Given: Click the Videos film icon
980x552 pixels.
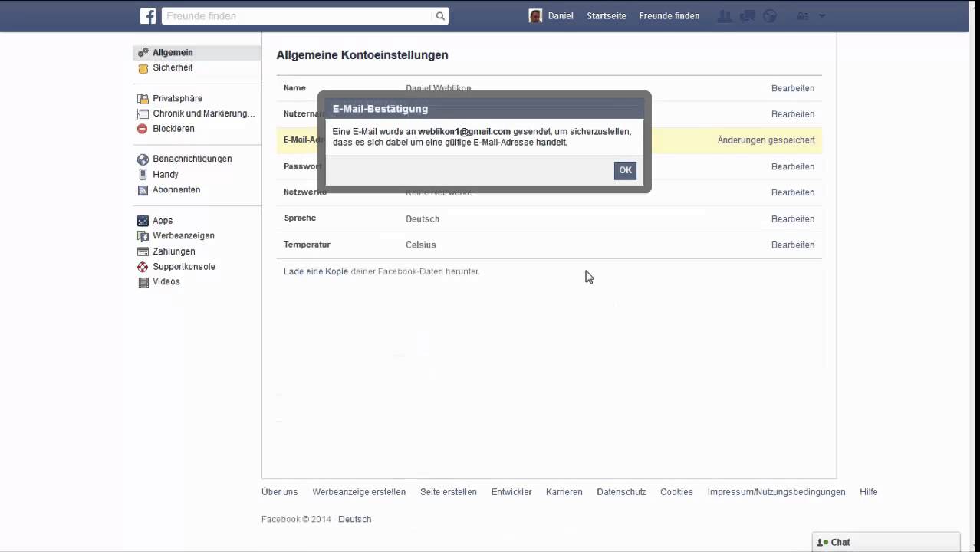Looking at the screenshot, I should 143,282.
